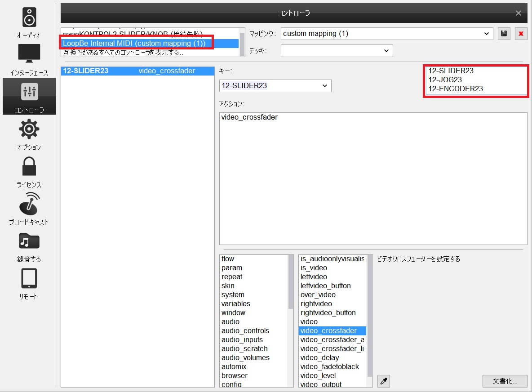Open the ブロードキャスト broadcast section
Screen dimensions: 532x392
29,209
